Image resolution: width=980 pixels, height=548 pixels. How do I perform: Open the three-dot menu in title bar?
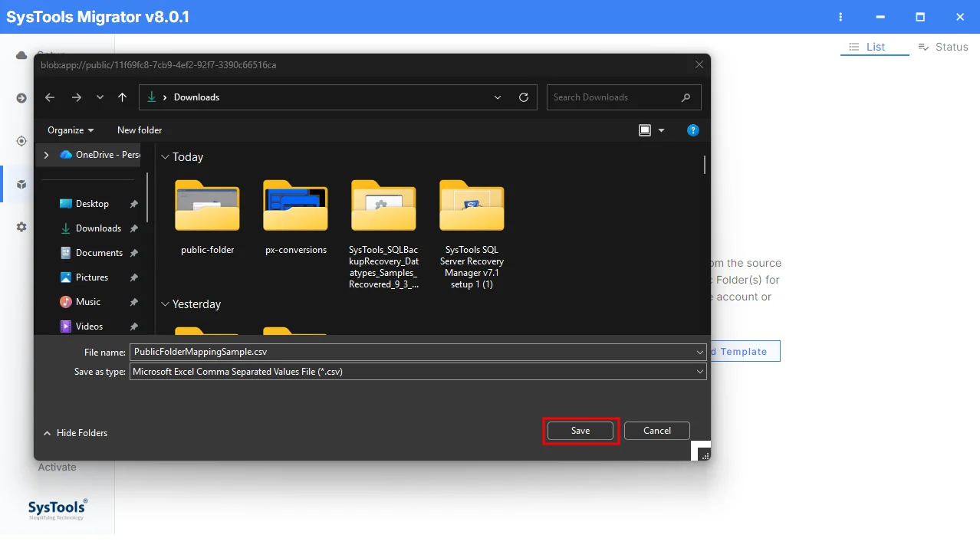coord(840,17)
